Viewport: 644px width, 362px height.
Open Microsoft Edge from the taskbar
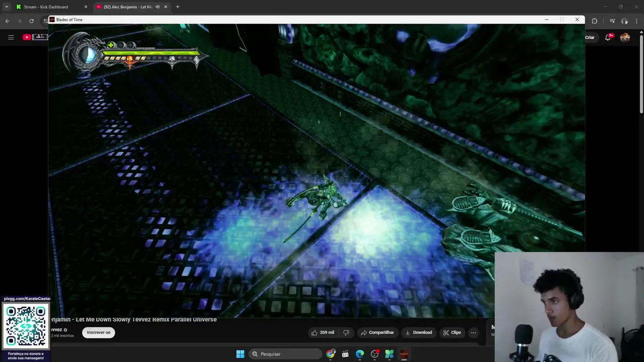click(360, 354)
